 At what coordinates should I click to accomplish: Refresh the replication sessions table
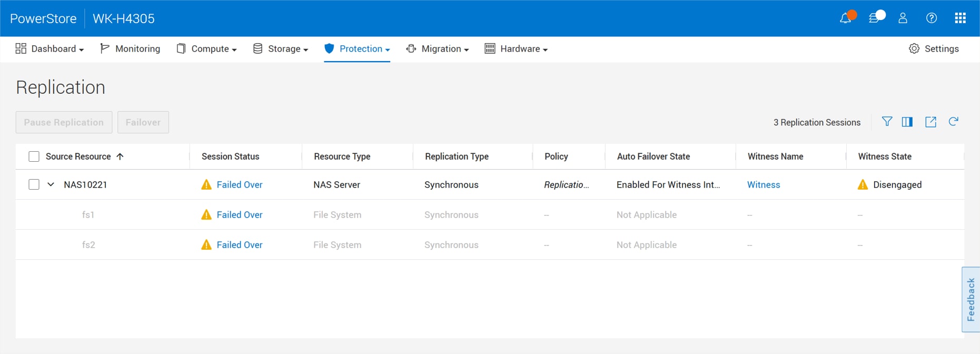tap(953, 122)
